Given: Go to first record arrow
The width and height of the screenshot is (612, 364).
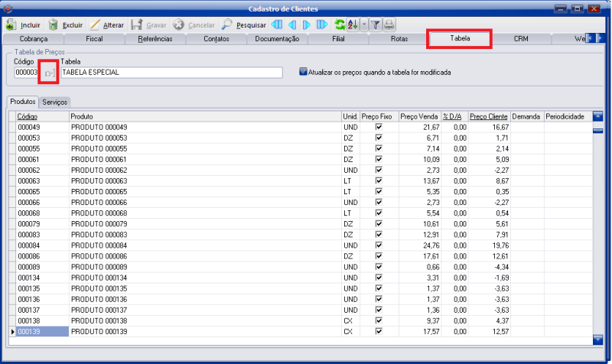Looking at the screenshot, I should (x=277, y=25).
